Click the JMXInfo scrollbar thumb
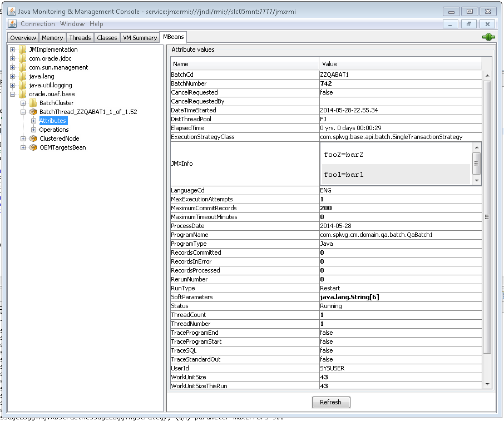This screenshot has width=504, height=421. (477, 164)
